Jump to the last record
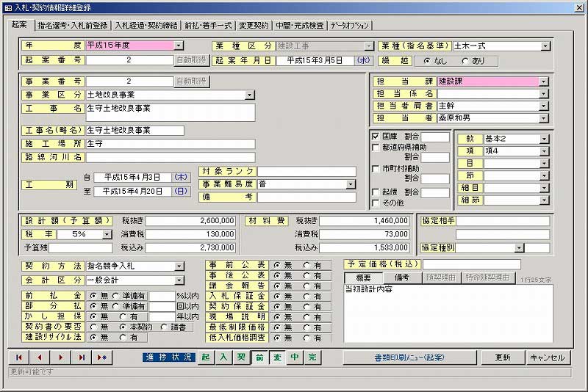The width and height of the screenshot is (588, 392). click(82, 357)
